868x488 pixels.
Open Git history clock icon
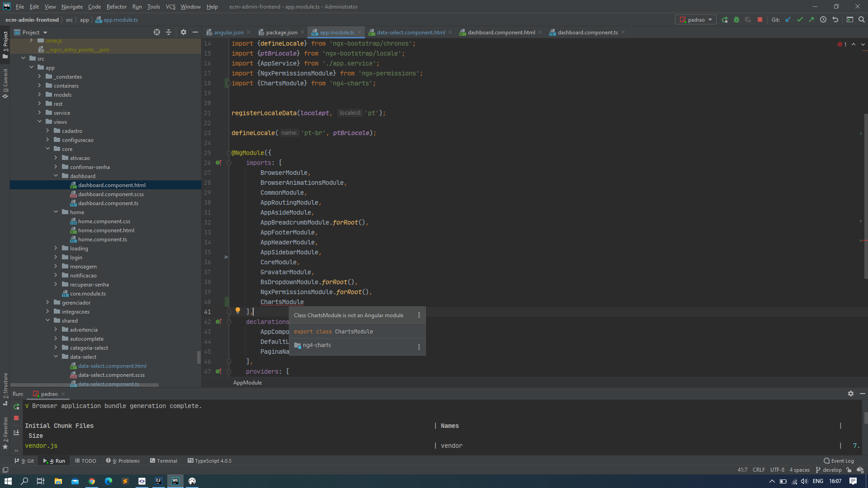tap(823, 20)
